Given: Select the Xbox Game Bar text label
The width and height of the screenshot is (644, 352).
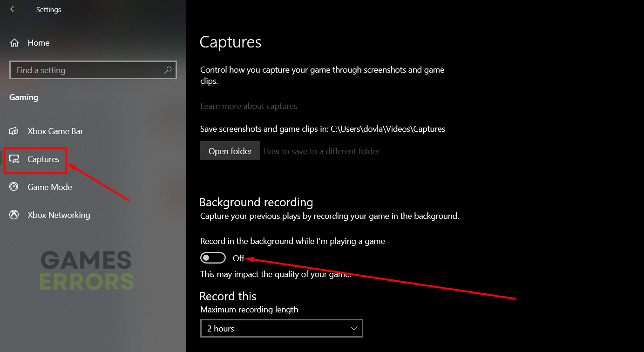Looking at the screenshot, I should click(x=55, y=131).
